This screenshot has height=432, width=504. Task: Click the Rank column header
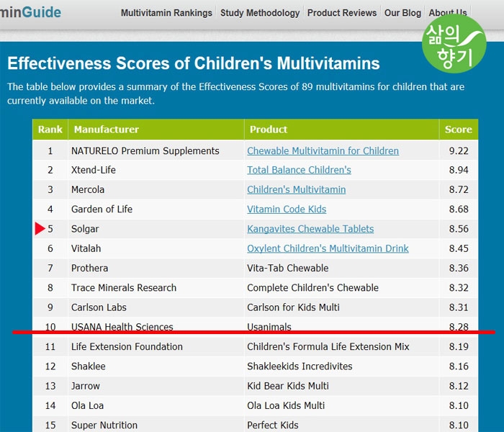coord(50,129)
